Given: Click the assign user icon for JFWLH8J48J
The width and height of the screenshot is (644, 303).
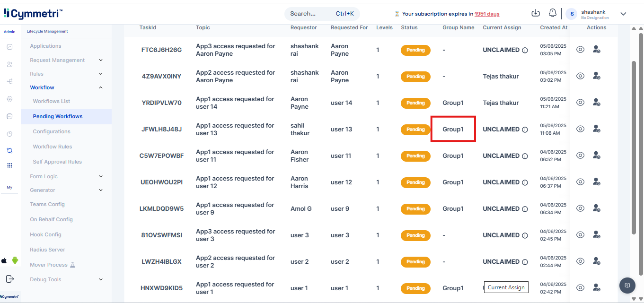Looking at the screenshot, I should point(596,129).
